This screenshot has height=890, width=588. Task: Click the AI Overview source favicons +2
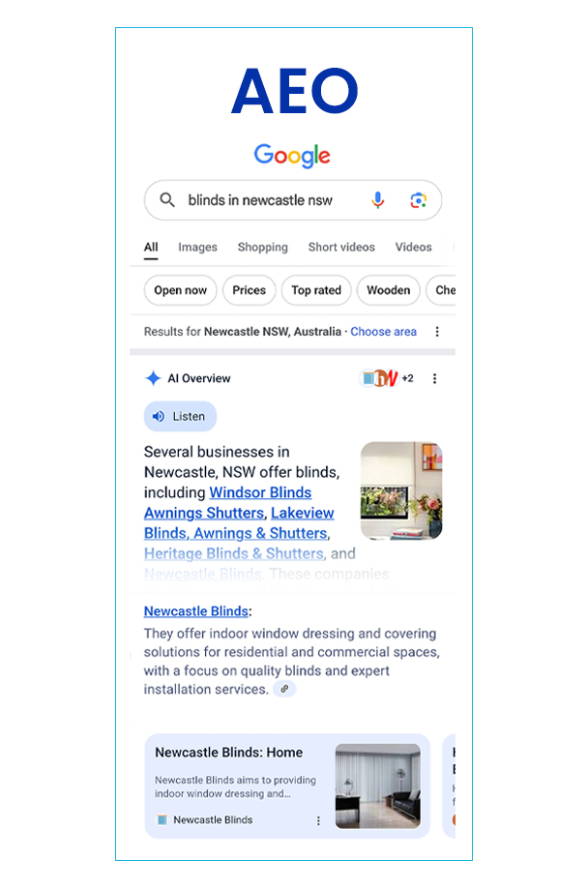pyautogui.click(x=387, y=378)
